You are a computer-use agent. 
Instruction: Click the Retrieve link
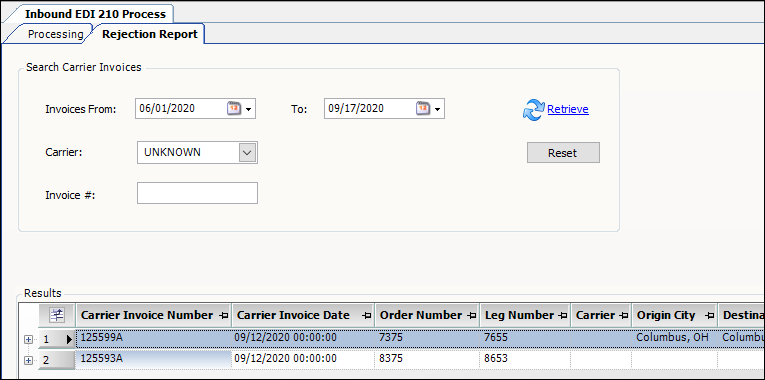(x=568, y=109)
